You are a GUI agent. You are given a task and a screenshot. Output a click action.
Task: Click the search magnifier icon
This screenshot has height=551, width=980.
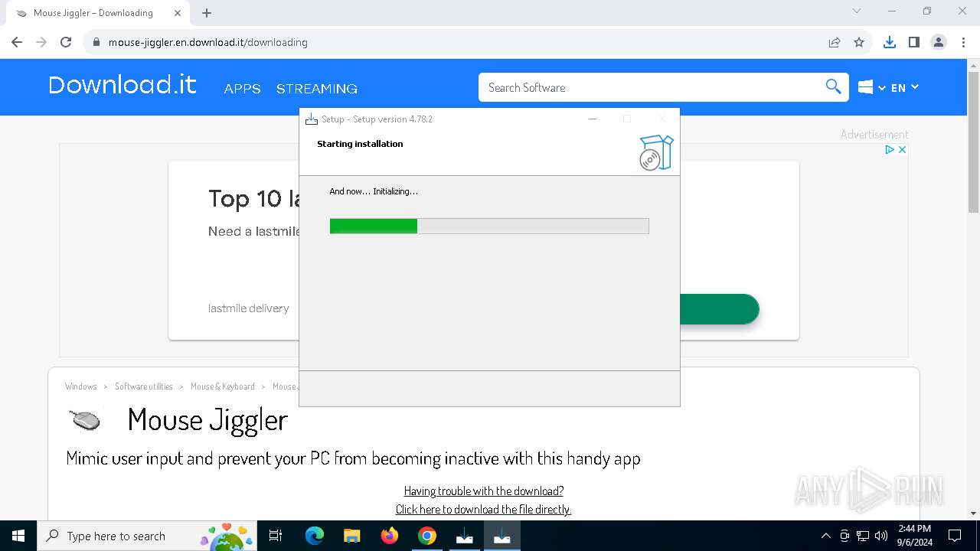click(834, 86)
